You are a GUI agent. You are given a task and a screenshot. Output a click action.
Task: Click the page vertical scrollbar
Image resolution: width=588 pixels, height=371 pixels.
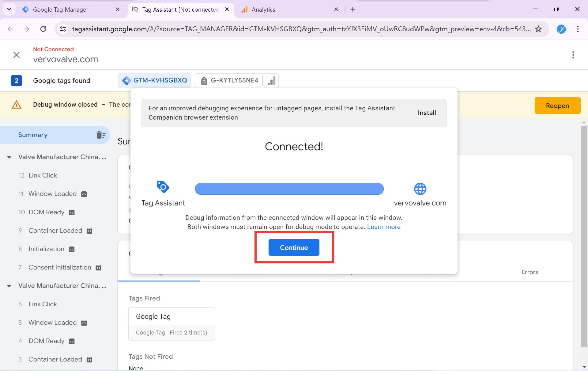click(x=584, y=236)
